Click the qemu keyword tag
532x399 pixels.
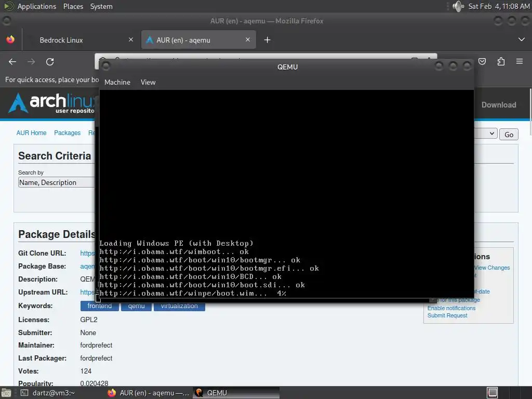[x=136, y=306]
